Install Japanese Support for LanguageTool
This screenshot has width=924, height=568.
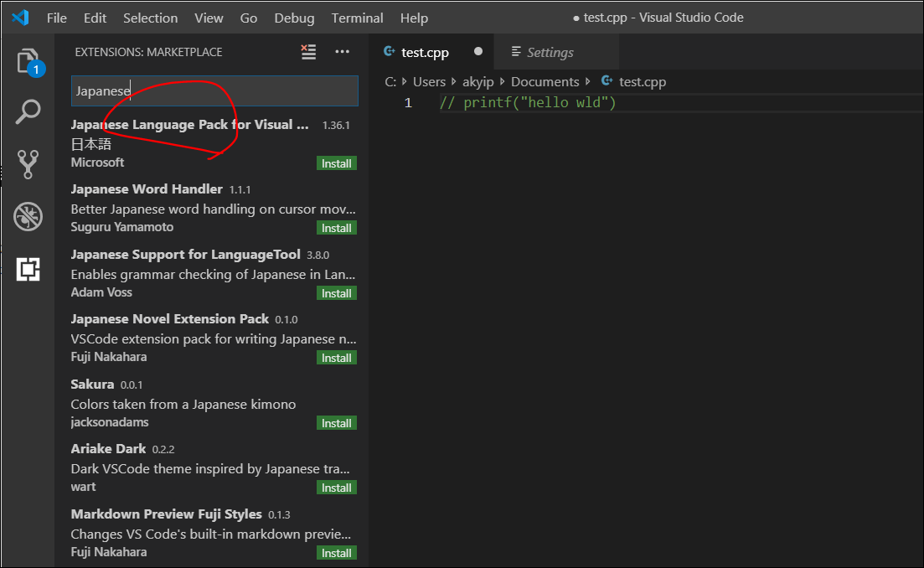337,293
